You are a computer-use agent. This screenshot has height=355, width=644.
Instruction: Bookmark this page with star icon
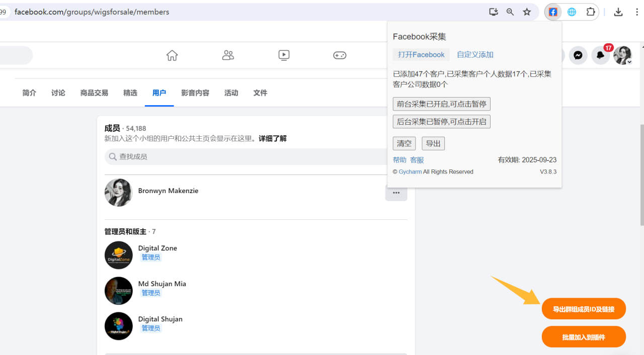(x=527, y=12)
